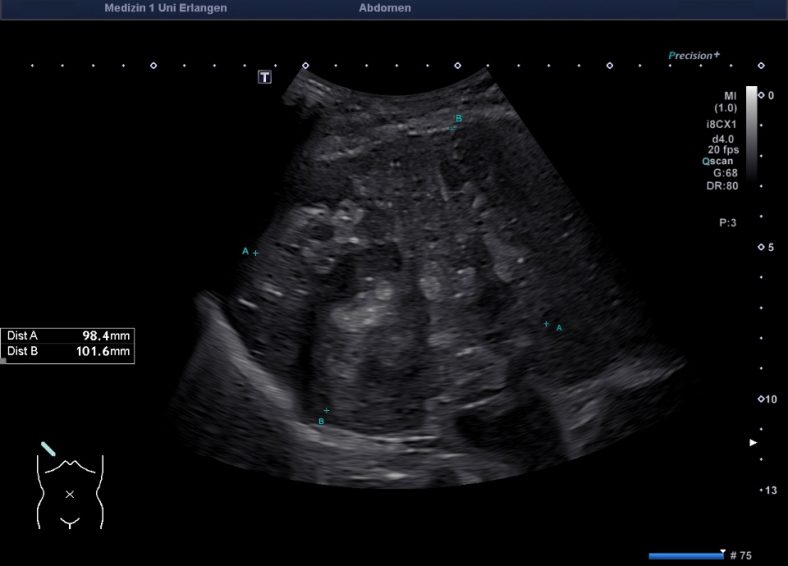The width and height of the screenshot is (788, 566).
Task: Click the P:3 parameter value
Action: tap(727, 223)
